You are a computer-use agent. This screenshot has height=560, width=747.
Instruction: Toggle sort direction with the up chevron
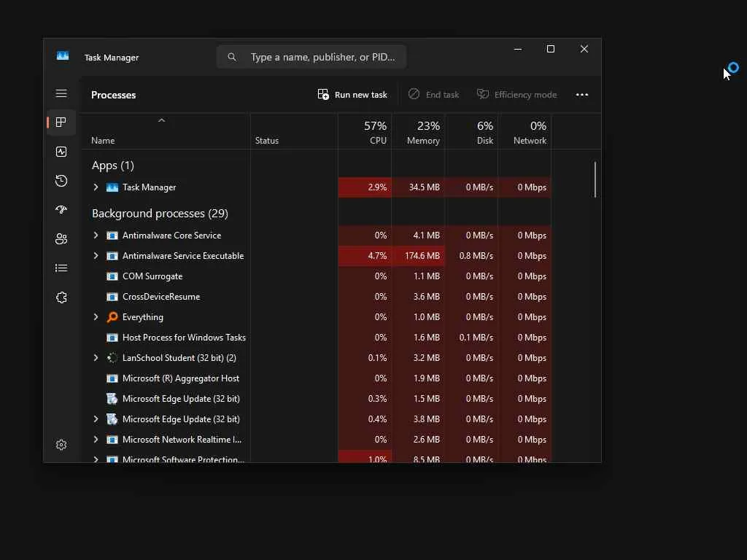pyautogui.click(x=161, y=120)
